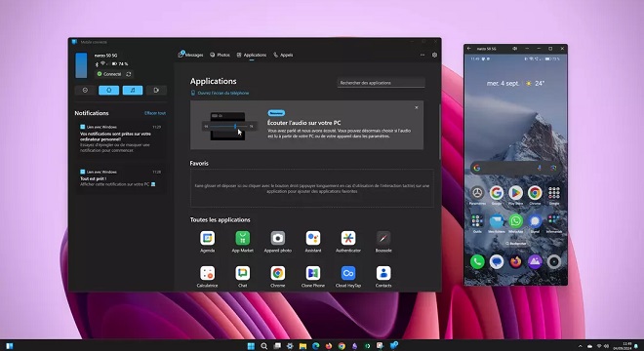Click Rechercher des applications search field
The image size is (644, 351).
pyautogui.click(x=382, y=83)
